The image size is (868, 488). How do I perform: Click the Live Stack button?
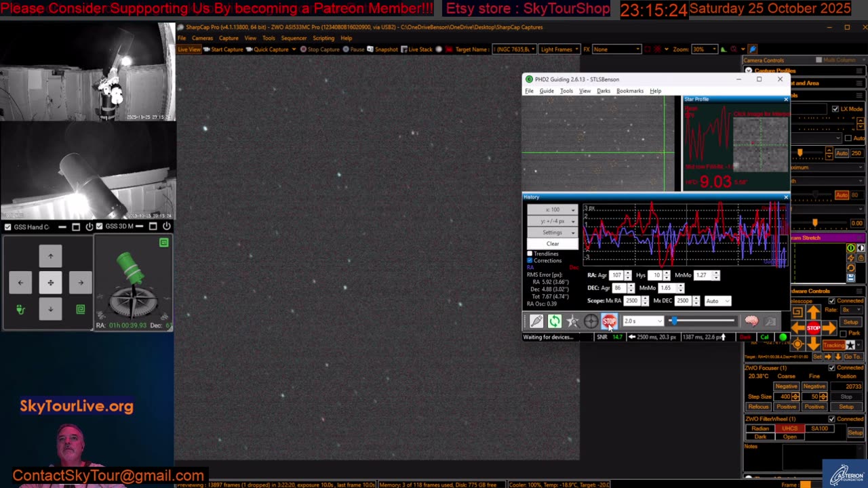(x=416, y=49)
